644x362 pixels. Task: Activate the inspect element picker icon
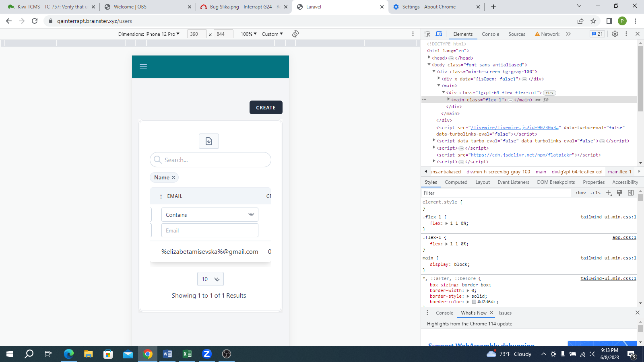pyautogui.click(x=427, y=34)
